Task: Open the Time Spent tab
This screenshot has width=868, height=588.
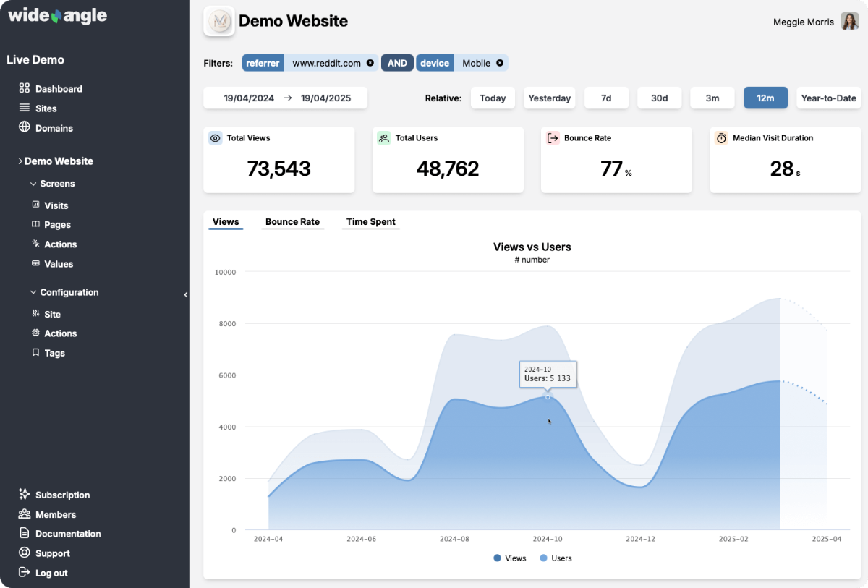Action: click(370, 222)
